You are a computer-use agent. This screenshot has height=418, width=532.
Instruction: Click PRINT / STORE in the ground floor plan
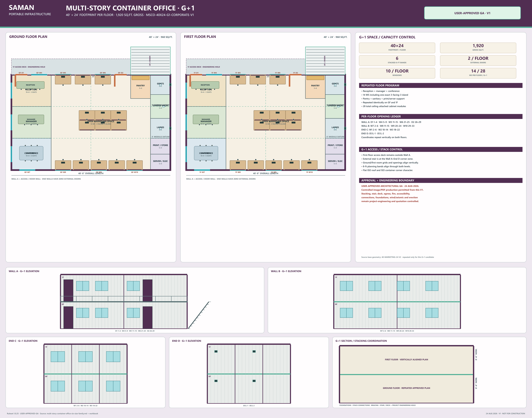point(160,146)
